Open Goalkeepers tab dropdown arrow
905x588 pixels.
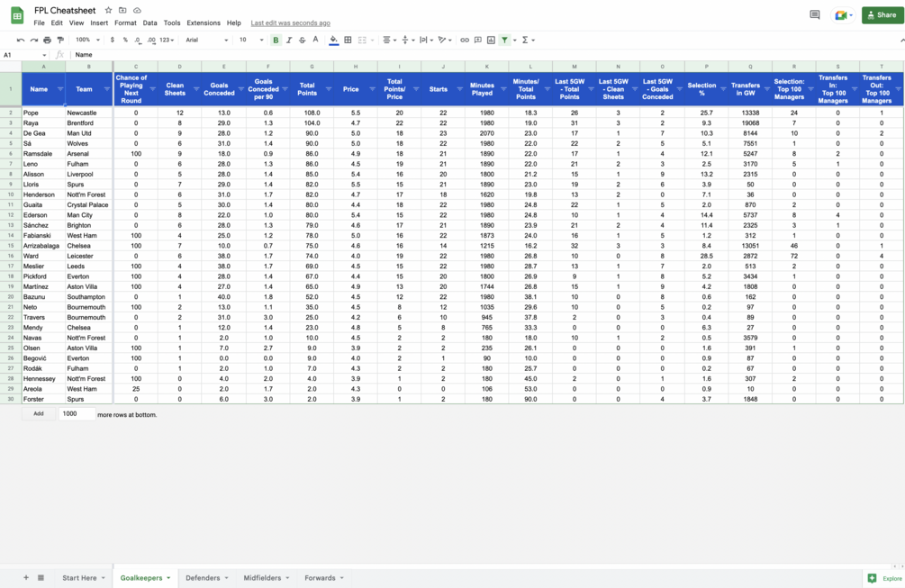point(168,577)
